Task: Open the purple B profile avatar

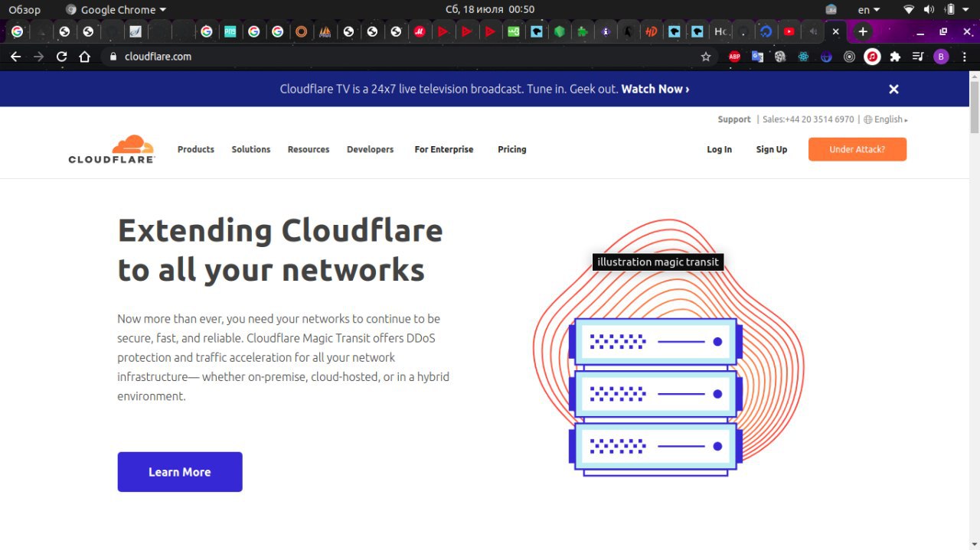Action: click(x=941, y=57)
